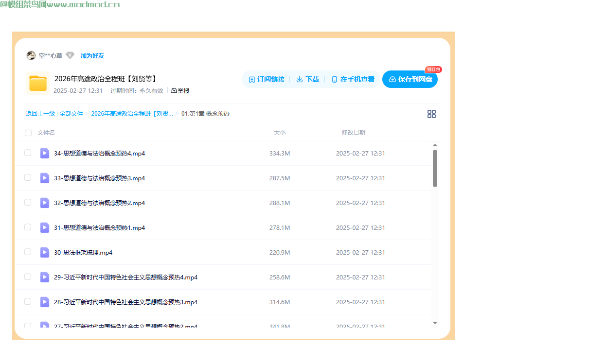Viewport: 606px width, 364px height.
Task: Select checkbox for 34-思想道德与法治概念预热4.mp4
Action: tap(28, 153)
